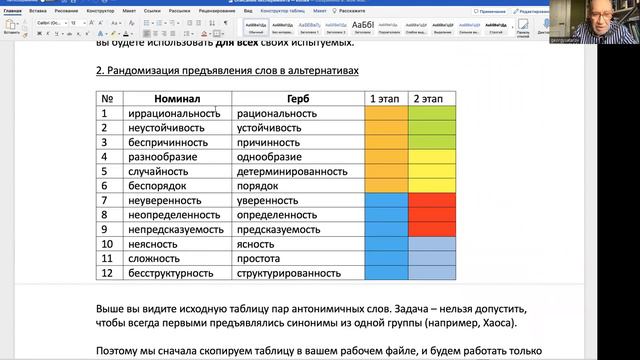
Task: Apply the Заголовок 1 style
Action: [309, 27]
